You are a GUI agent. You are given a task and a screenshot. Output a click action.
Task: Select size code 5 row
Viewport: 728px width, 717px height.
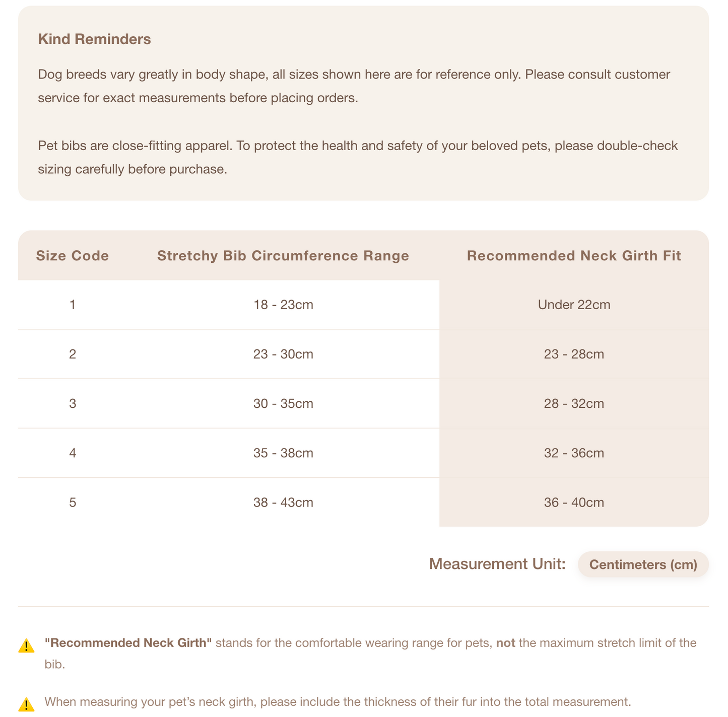pos(363,502)
